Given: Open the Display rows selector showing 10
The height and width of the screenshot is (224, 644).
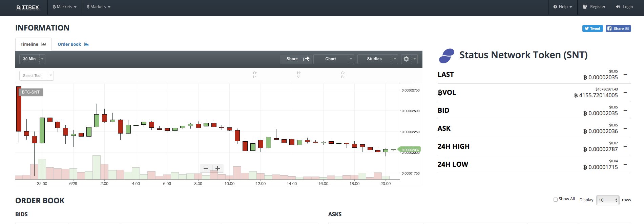Looking at the screenshot, I should click(x=608, y=200).
